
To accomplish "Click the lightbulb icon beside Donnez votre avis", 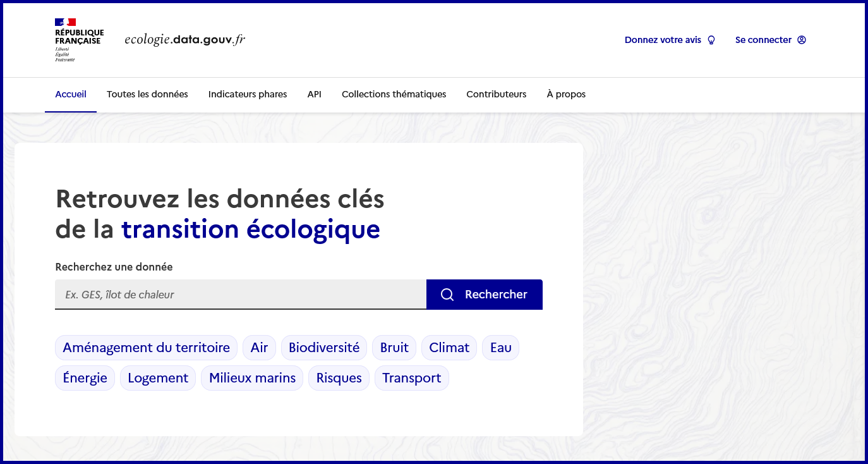I will point(711,40).
